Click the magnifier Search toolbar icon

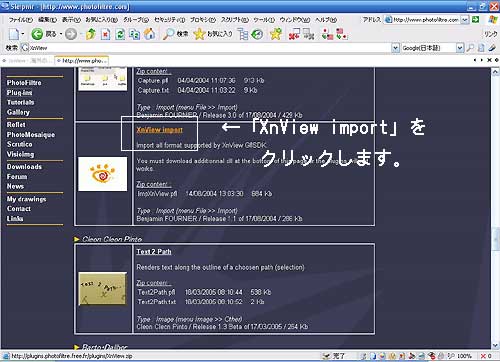(x=169, y=34)
